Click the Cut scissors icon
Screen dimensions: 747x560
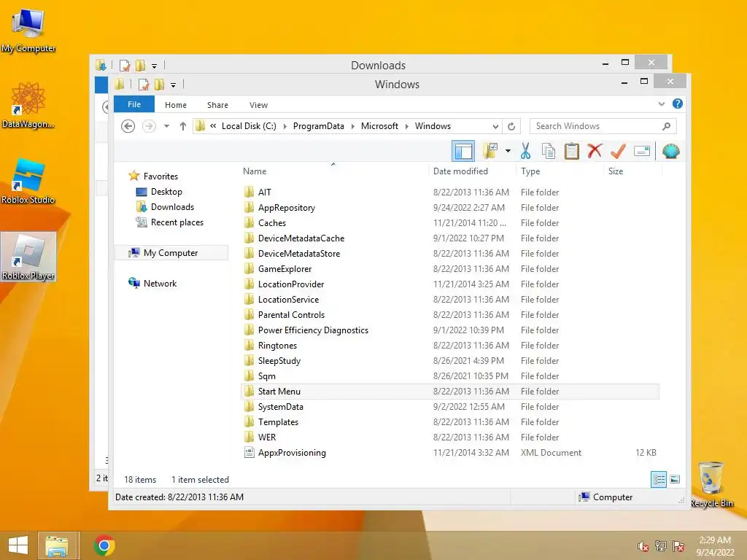click(x=525, y=152)
